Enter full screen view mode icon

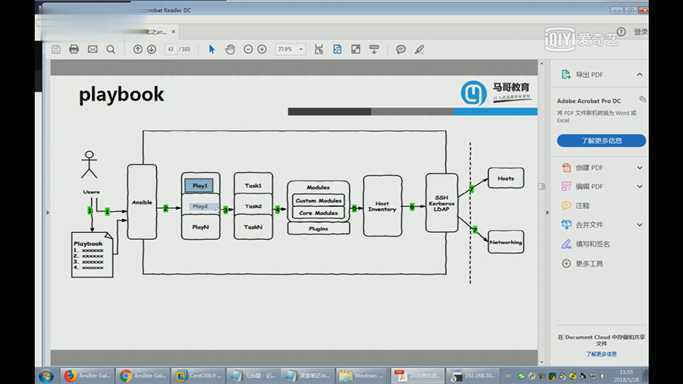356,49
